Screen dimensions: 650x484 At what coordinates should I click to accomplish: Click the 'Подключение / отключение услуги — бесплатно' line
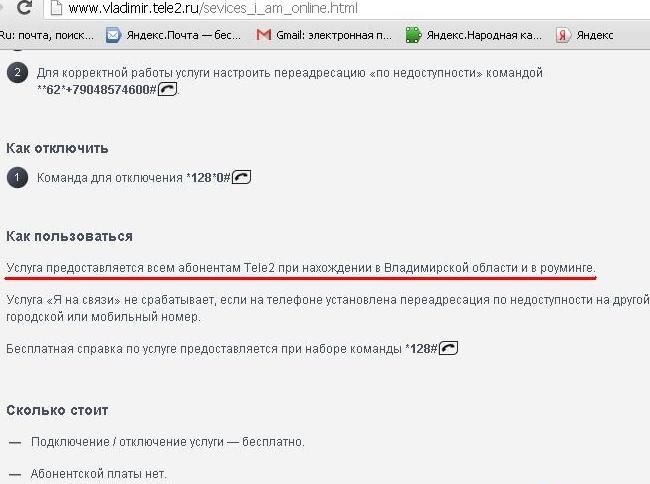point(167,441)
